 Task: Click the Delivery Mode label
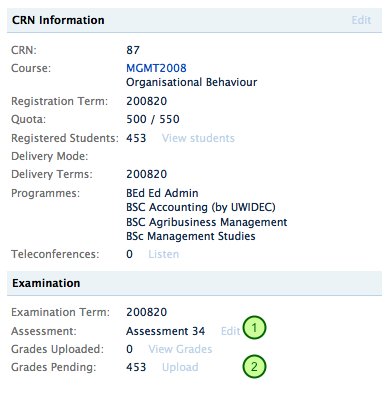point(50,156)
